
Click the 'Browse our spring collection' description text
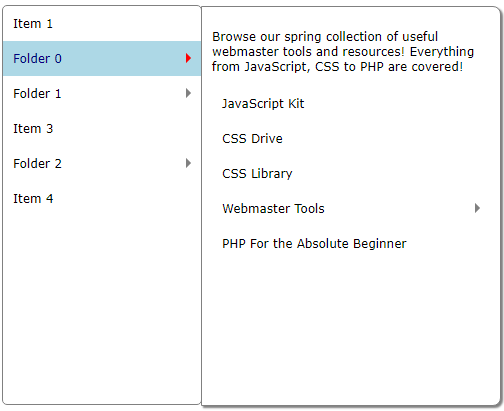coord(343,52)
